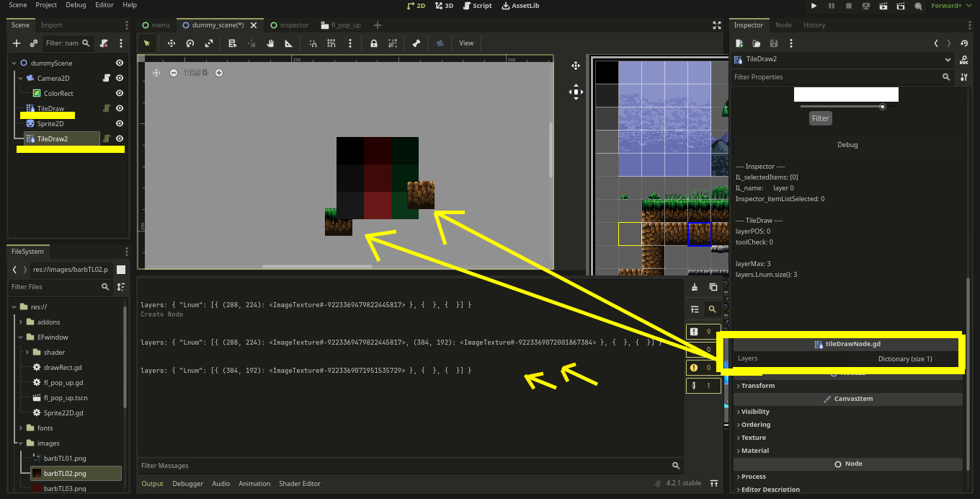Open script attached to TileDraw2

click(106, 138)
